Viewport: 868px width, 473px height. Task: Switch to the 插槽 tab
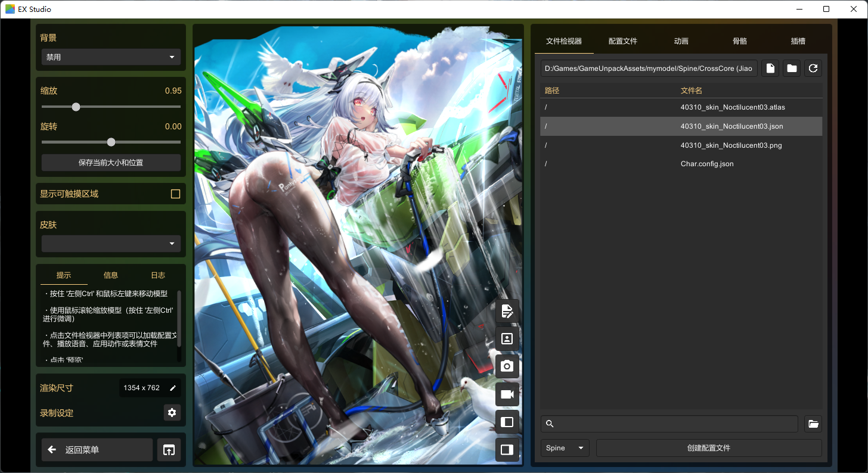[x=798, y=41]
